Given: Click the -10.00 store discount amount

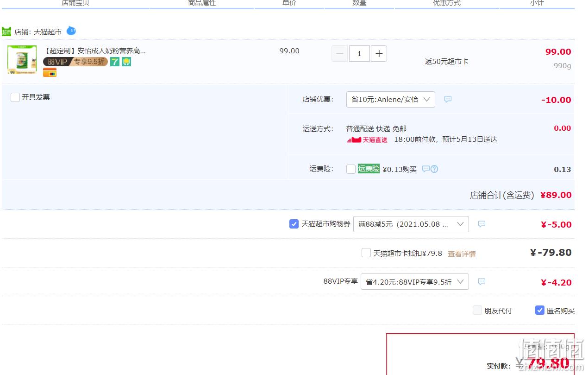Looking at the screenshot, I should [556, 100].
